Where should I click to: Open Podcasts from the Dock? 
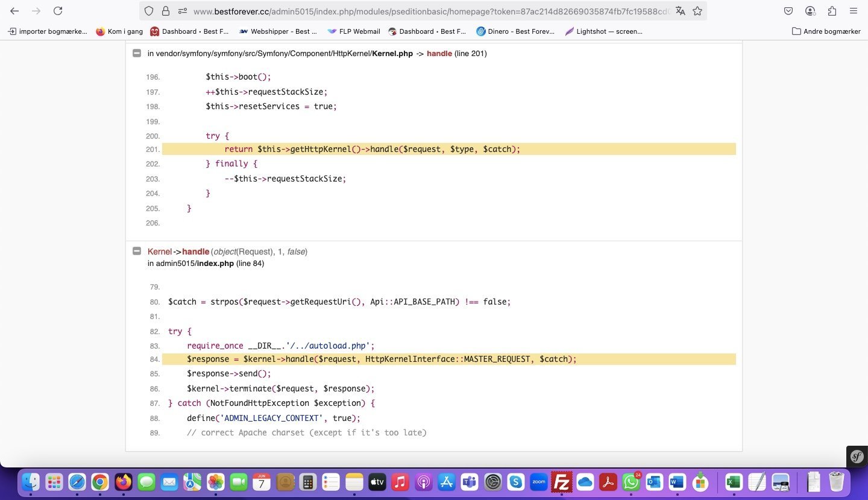tap(424, 482)
